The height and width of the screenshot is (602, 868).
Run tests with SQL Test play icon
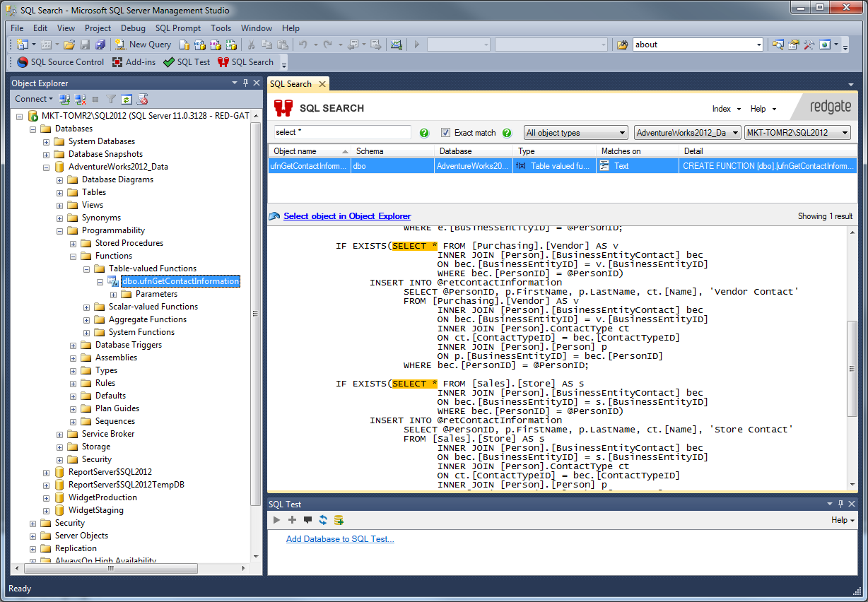pos(276,520)
